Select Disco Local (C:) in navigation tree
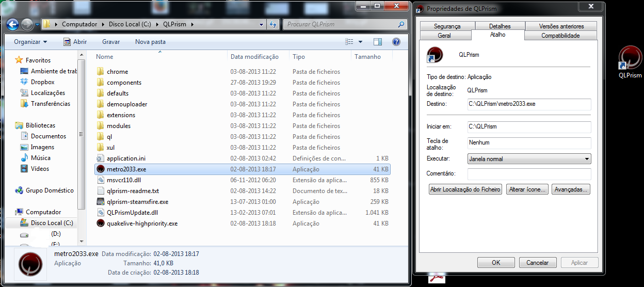This screenshot has width=644, height=287. (52, 223)
